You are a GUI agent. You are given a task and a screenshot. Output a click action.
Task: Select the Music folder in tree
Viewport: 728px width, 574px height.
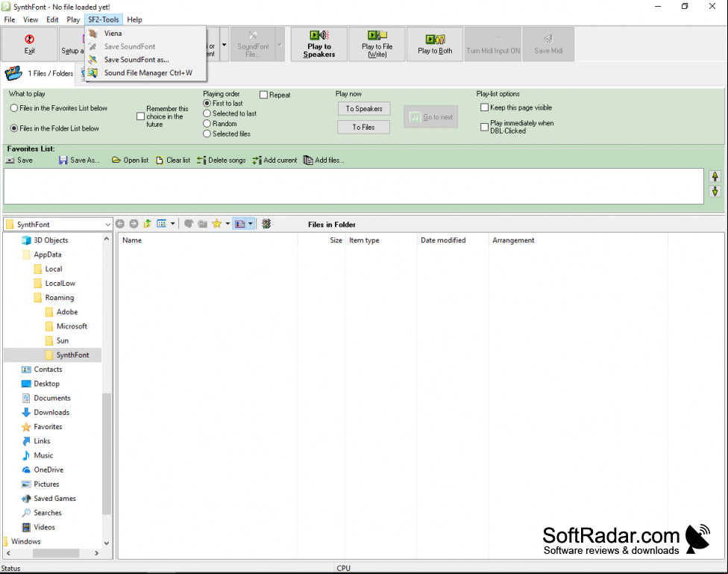pos(43,455)
